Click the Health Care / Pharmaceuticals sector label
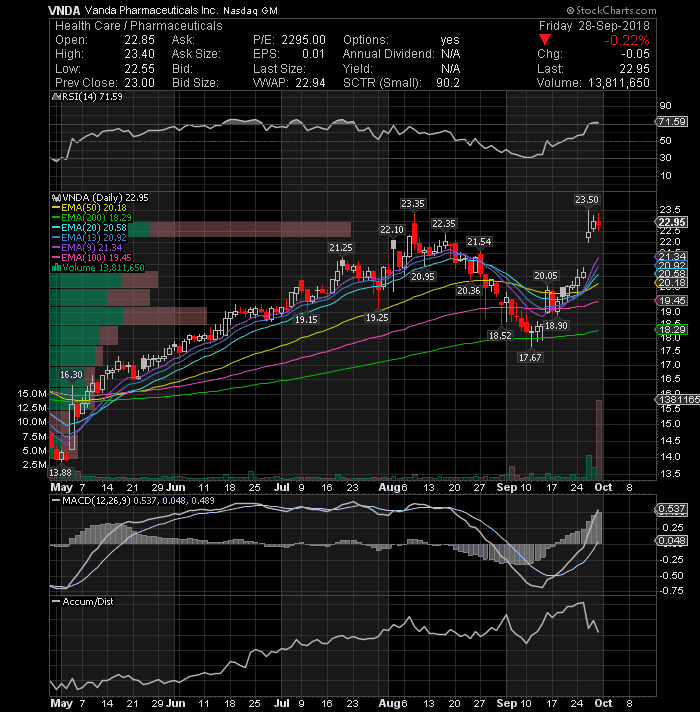The width and height of the screenshot is (700, 712). tap(139, 26)
